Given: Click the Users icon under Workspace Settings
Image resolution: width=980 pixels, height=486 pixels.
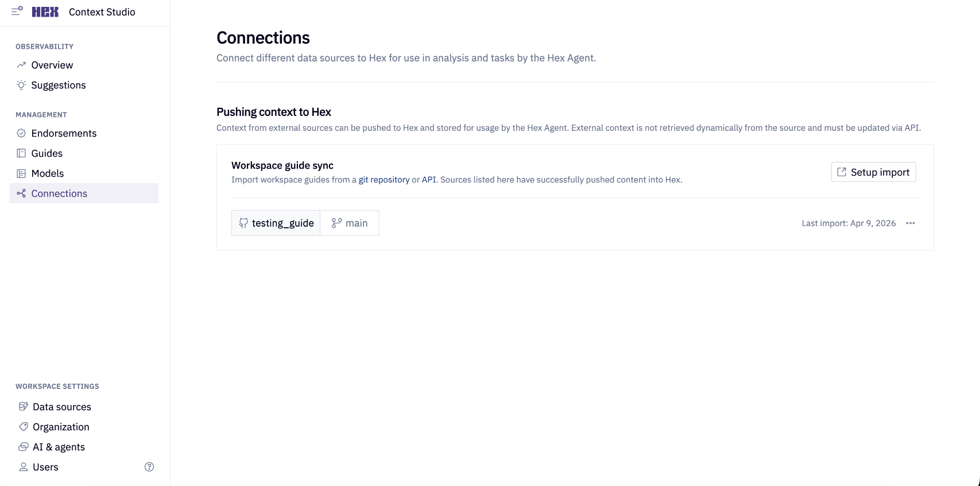Looking at the screenshot, I should click(23, 466).
